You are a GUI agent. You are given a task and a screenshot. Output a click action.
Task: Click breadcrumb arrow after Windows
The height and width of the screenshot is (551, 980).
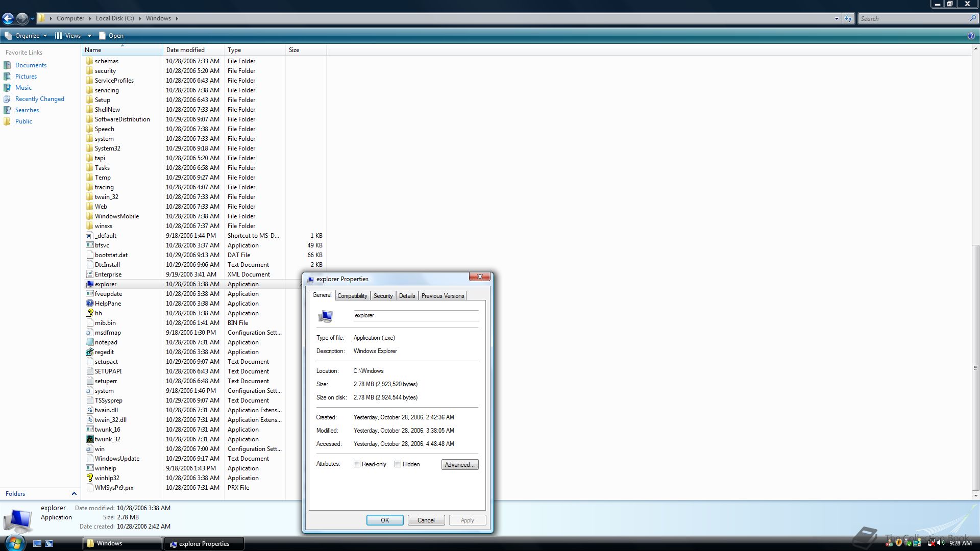[177, 18]
